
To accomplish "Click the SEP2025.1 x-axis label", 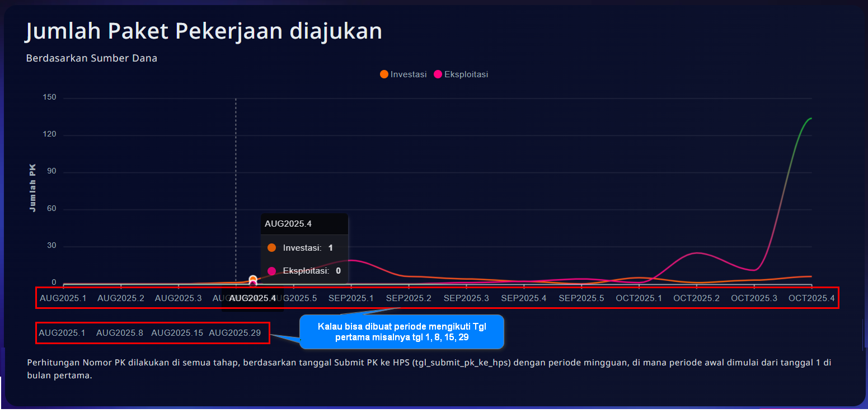I will tap(351, 298).
